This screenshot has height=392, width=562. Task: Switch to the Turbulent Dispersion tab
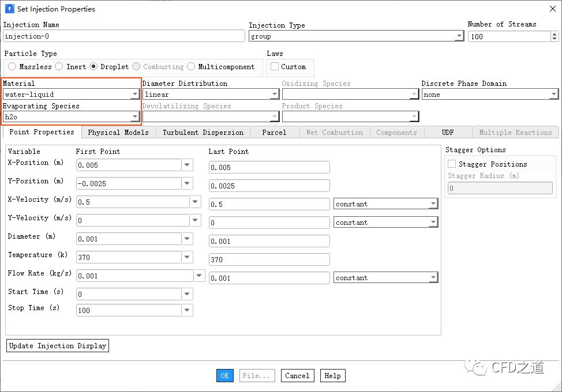click(x=203, y=133)
